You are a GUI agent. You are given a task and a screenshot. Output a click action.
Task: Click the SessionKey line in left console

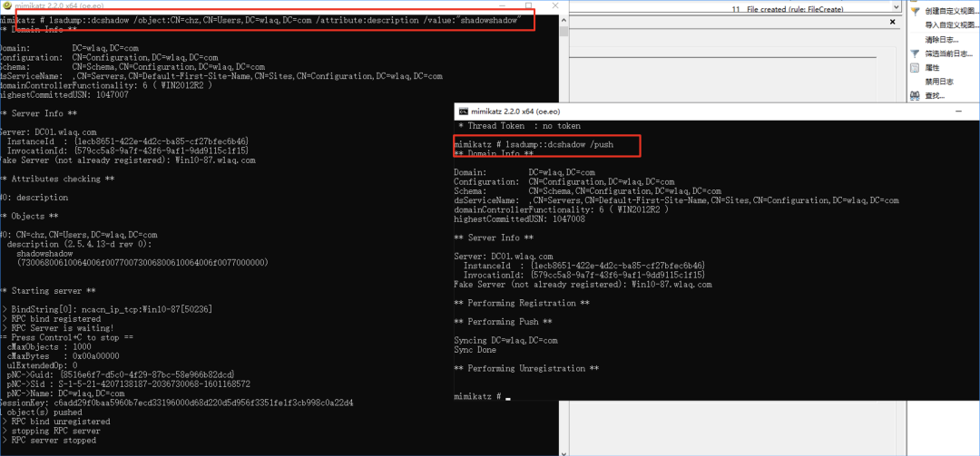click(177, 403)
